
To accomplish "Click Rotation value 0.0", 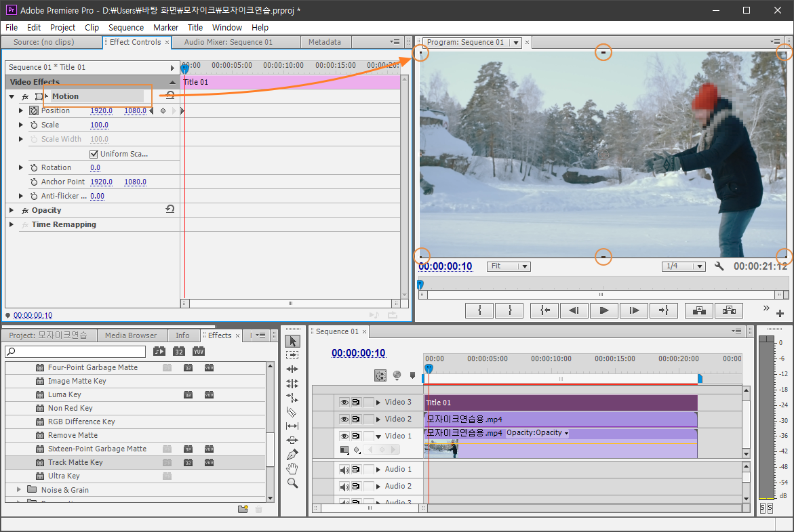I will point(95,167).
